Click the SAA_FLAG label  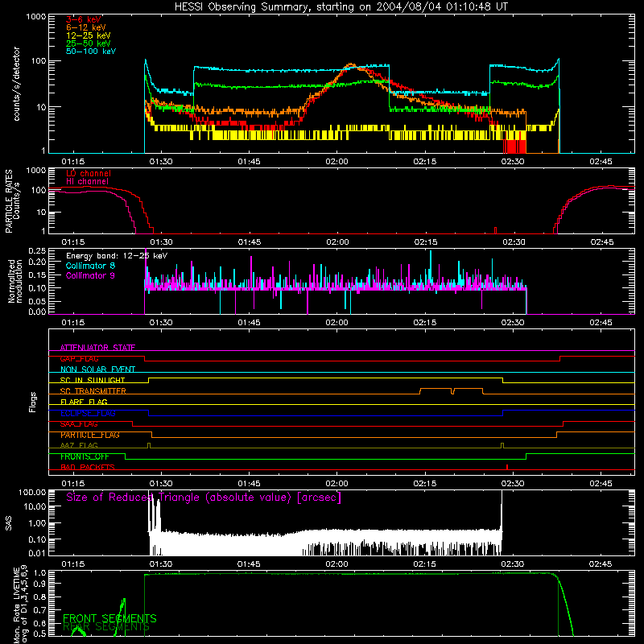pos(79,424)
